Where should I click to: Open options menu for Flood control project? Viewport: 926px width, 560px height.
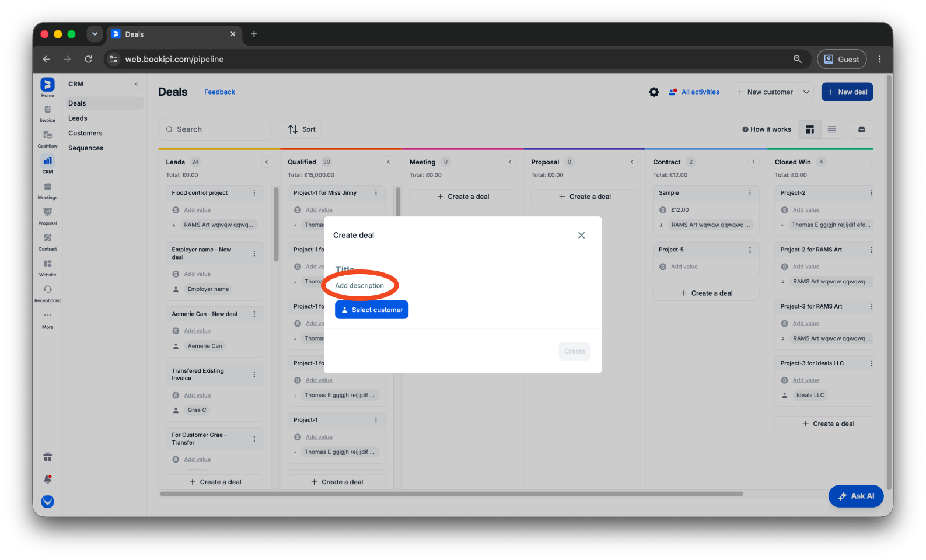point(254,193)
